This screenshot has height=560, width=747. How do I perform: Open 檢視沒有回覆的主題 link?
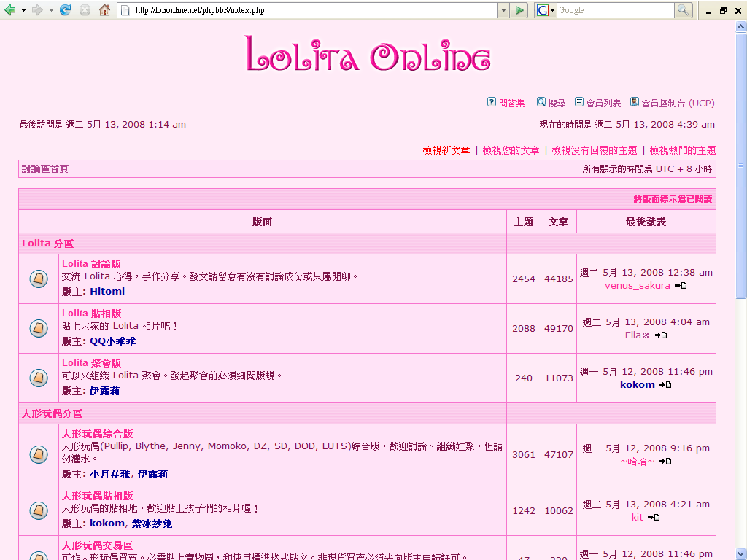pyautogui.click(x=594, y=150)
